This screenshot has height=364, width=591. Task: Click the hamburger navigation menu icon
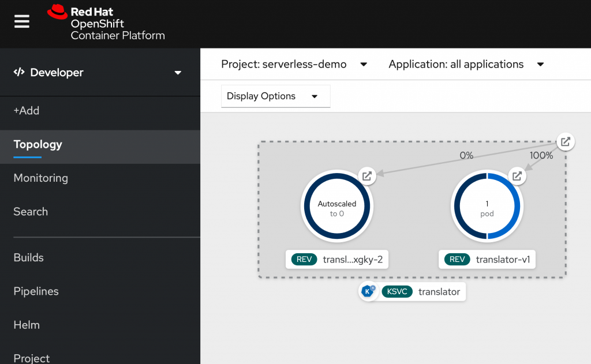click(x=22, y=21)
